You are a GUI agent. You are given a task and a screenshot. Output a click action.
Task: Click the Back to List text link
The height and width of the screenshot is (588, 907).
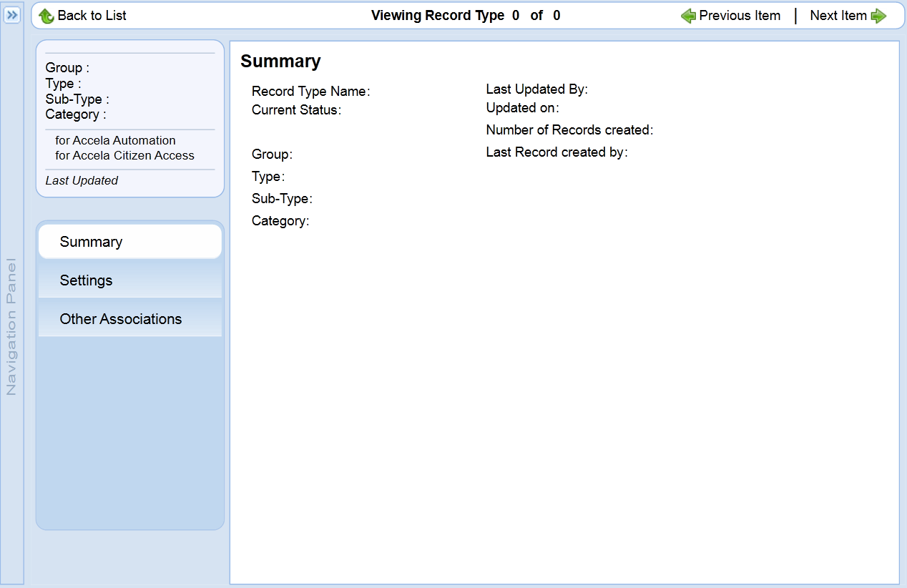92,16
